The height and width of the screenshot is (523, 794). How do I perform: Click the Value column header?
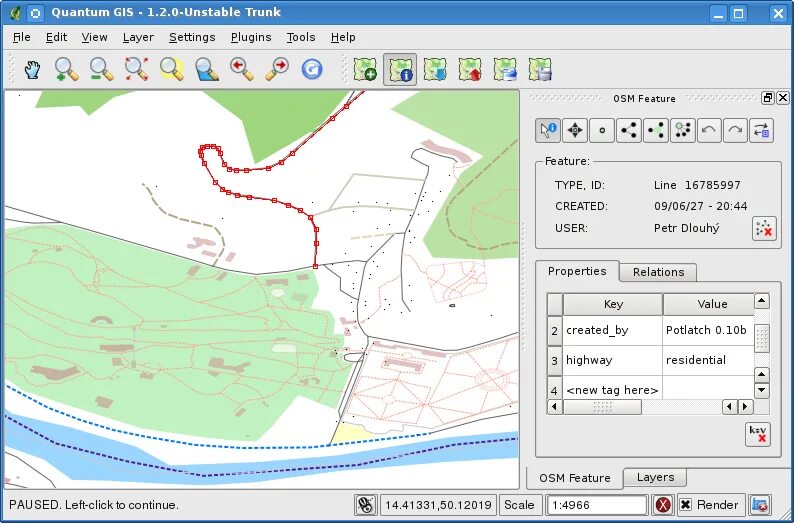tap(708, 304)
